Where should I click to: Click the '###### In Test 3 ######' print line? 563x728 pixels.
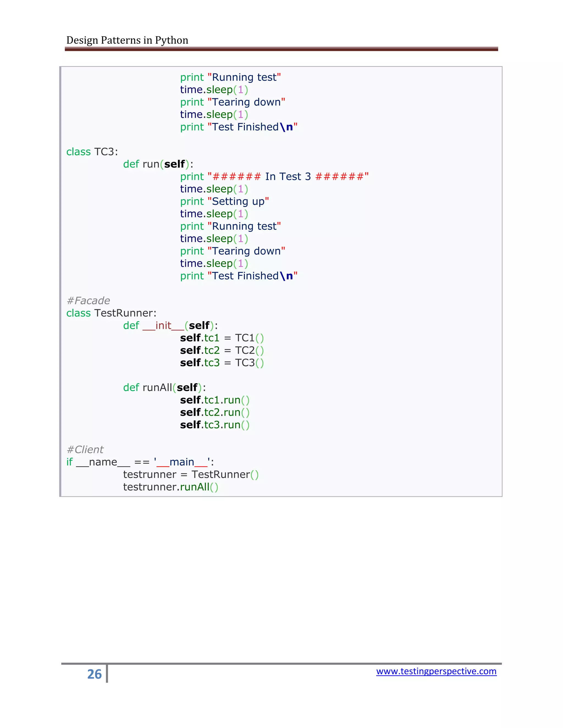click(275, 177)
